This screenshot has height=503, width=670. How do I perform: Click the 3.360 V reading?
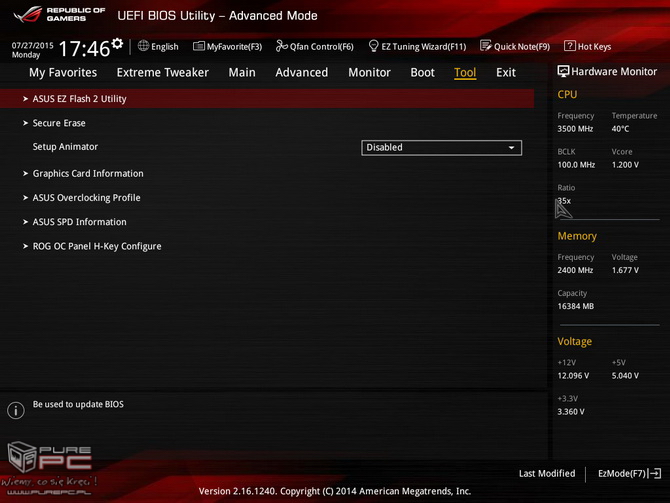(571, 412)
